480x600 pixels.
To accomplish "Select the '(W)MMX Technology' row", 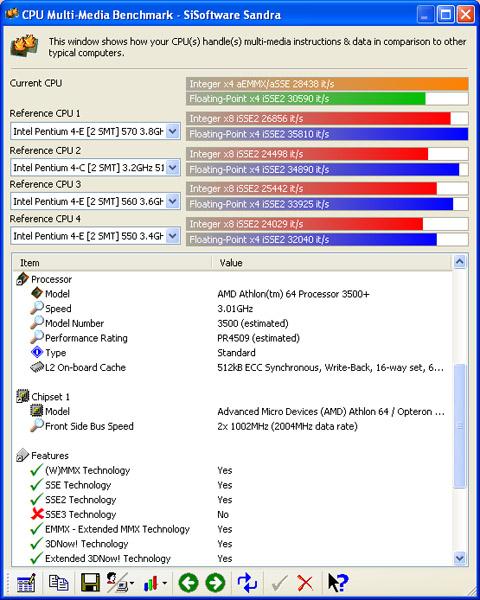I will [88, 470].
